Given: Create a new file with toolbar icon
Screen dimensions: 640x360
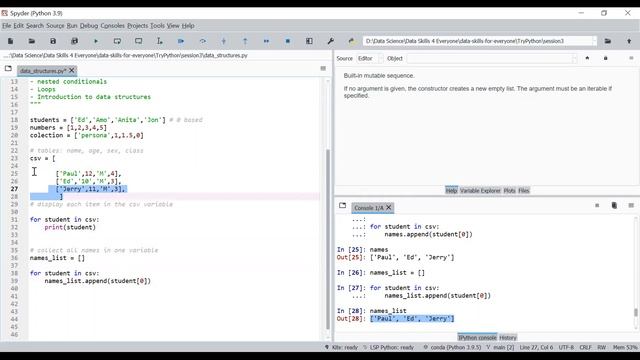Looking at the screenshot, I should click(x=11, y=41).
